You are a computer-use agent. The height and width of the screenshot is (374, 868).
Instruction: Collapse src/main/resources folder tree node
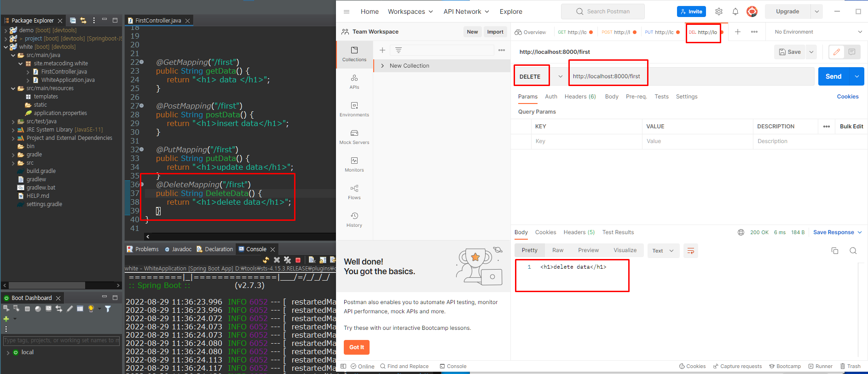pyautogui.click(x=13, y=88)
